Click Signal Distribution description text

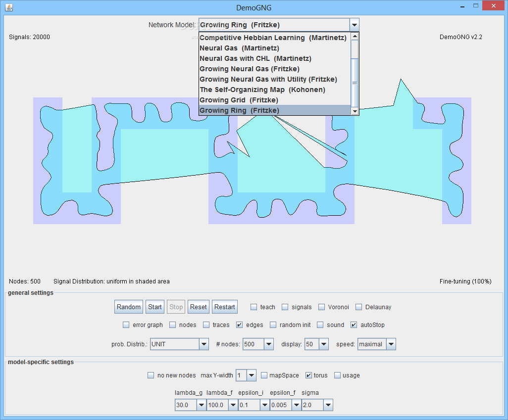click(111, 281)
